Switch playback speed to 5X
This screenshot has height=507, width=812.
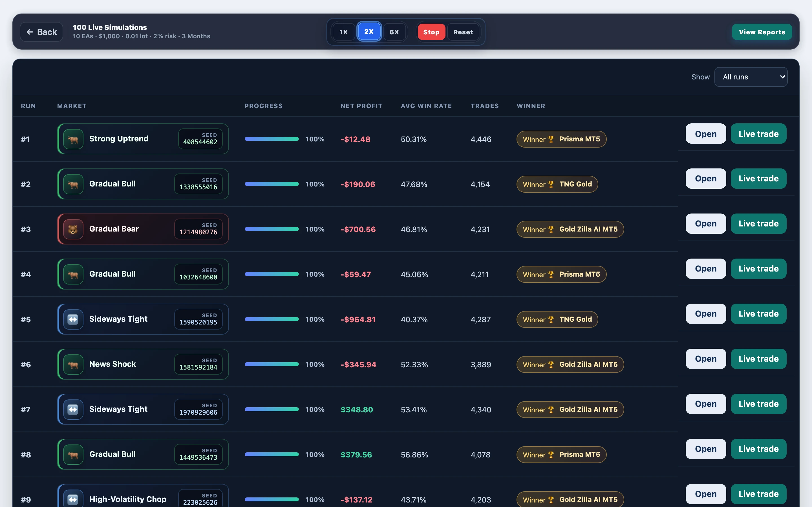(x=394, y=32)
